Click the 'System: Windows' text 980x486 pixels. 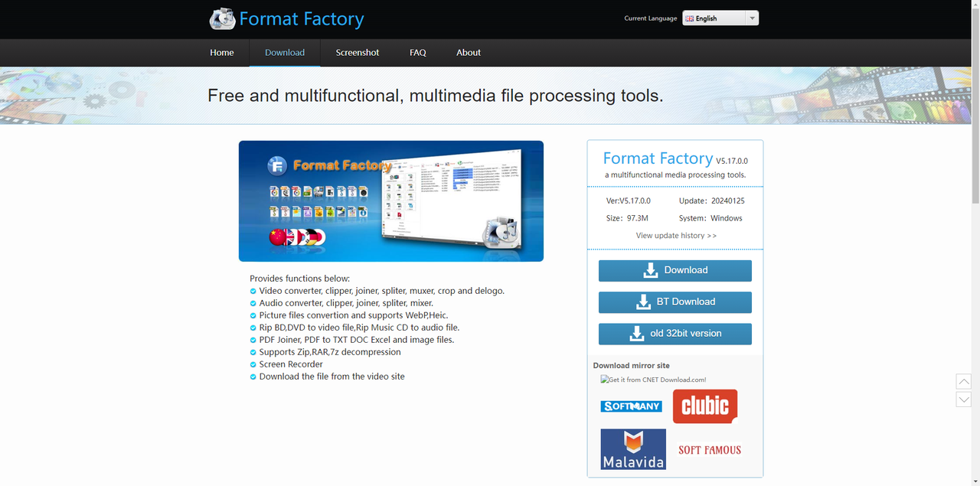pyautogui.click(x=710, y=218)
